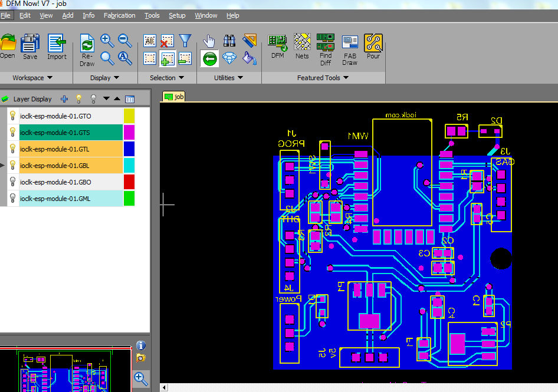Screen dimensions: 558x392
Task: Click the green back arrow icon
Action: (209, 59)
